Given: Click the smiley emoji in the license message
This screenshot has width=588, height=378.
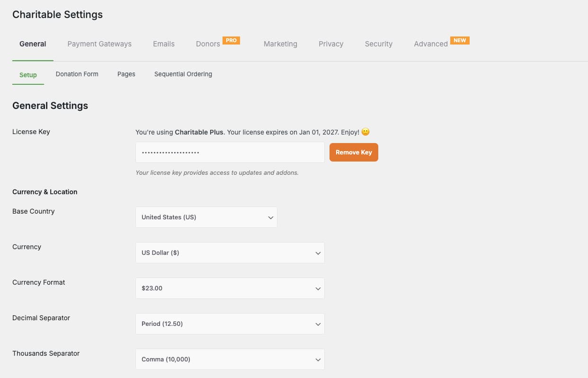Looking at the screenshot, I should point(365,132).
